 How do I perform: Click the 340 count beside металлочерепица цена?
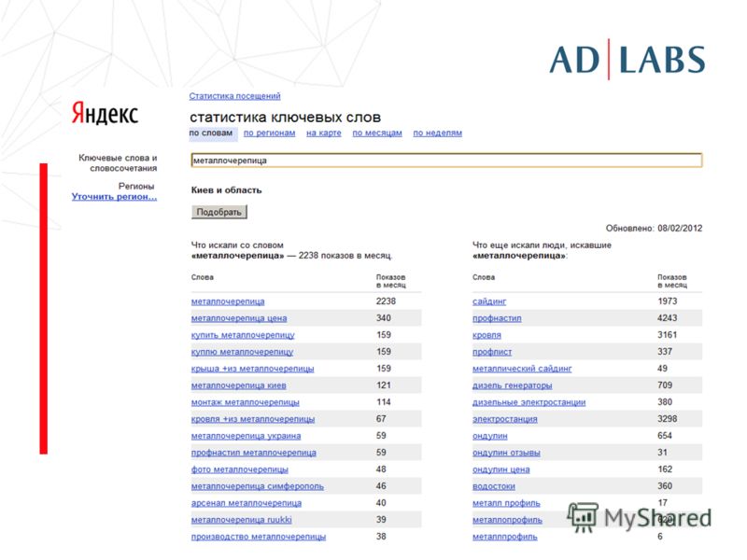tap(384, 318)
